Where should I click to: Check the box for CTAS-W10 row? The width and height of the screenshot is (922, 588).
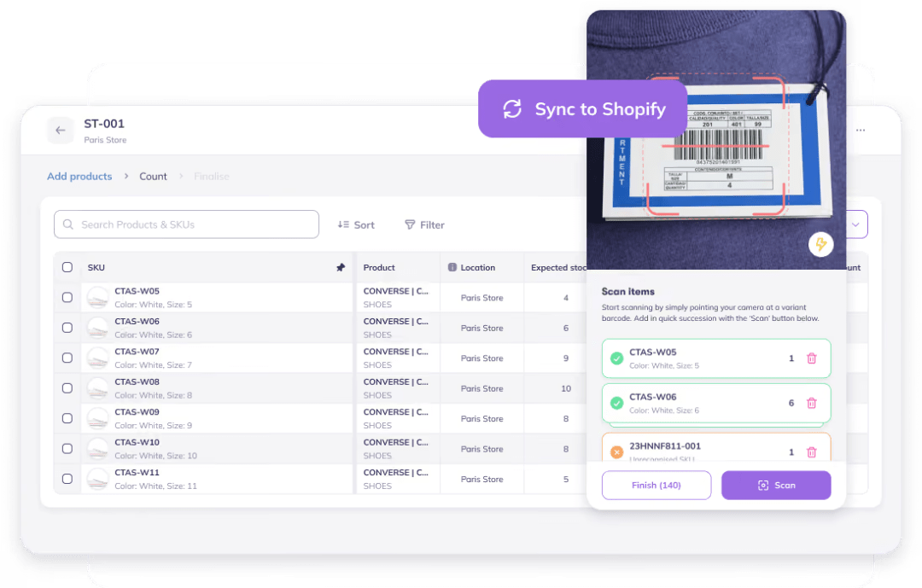[67, 449]
